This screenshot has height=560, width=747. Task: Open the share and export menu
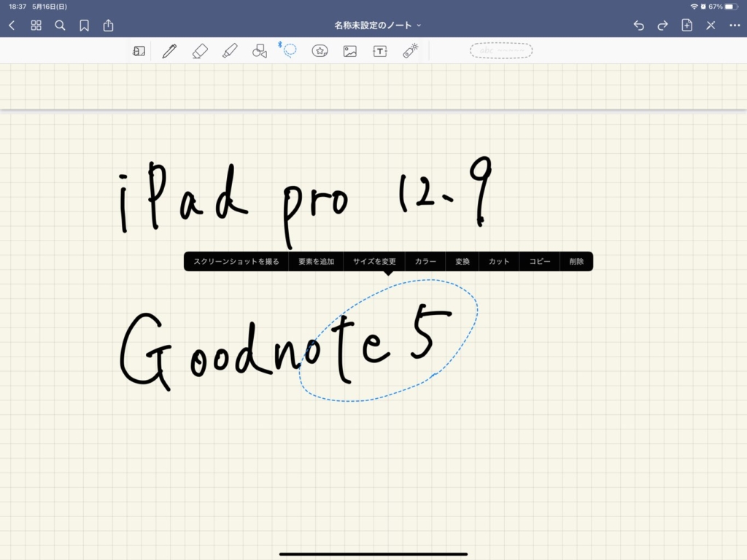[109, 26]
